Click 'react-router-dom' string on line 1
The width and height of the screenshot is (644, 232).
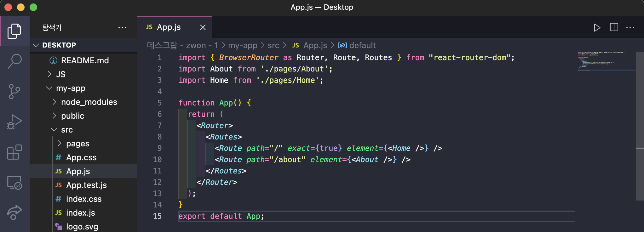pos(469,57)
